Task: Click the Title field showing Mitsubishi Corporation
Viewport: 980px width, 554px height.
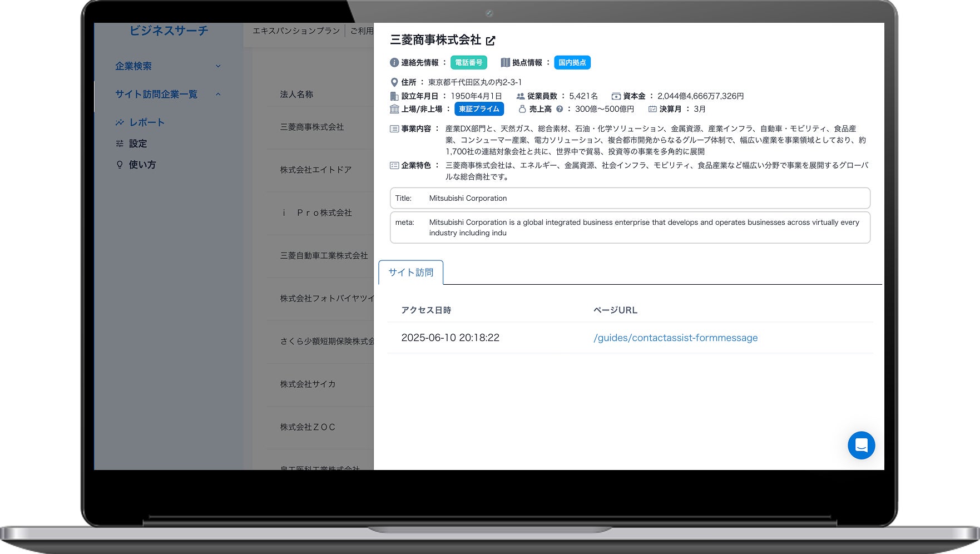Action: [630, 198]
